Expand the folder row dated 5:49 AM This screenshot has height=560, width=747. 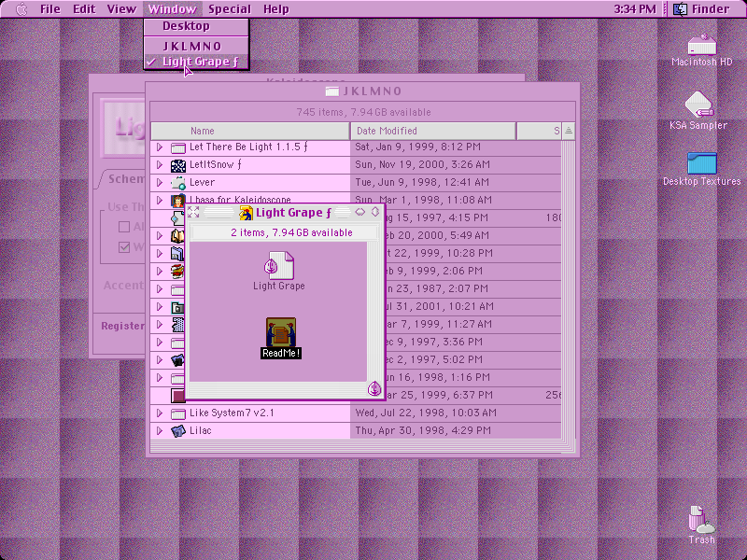pos(160,235)
